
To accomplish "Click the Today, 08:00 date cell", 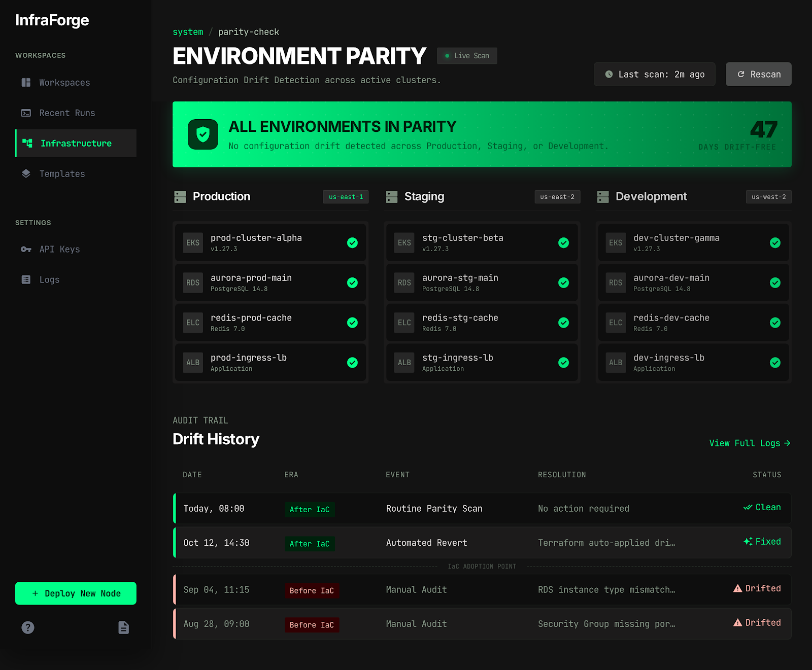I will (214, 509).
